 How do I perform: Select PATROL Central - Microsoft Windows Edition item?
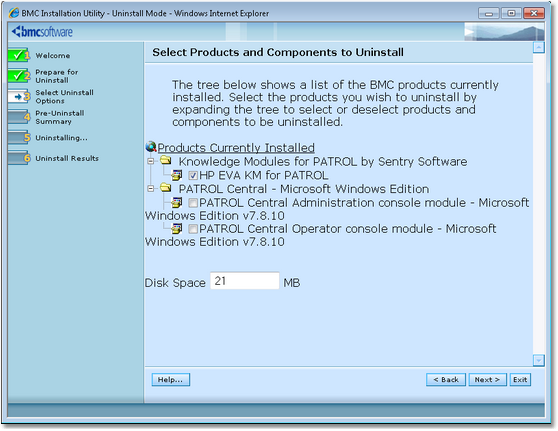click(x=304, y=189)
